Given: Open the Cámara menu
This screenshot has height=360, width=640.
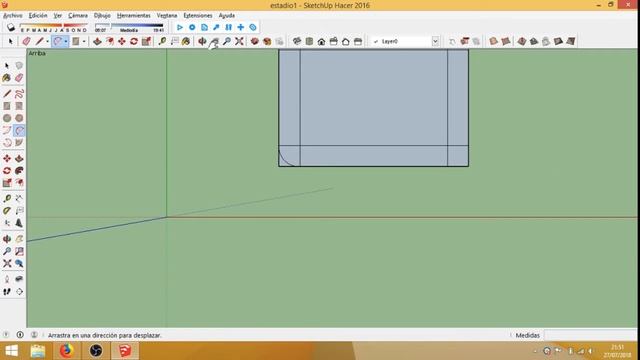Looking at the screenshot, I should [78, 16].
